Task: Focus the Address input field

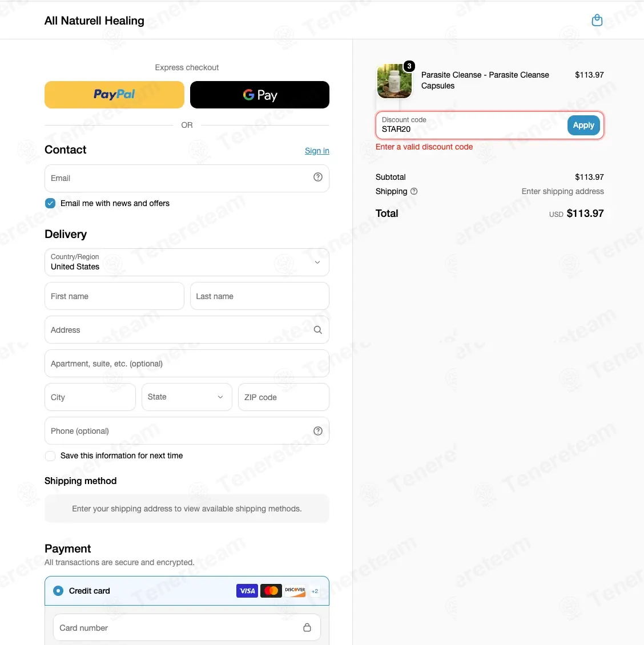Action: [187, 330]
